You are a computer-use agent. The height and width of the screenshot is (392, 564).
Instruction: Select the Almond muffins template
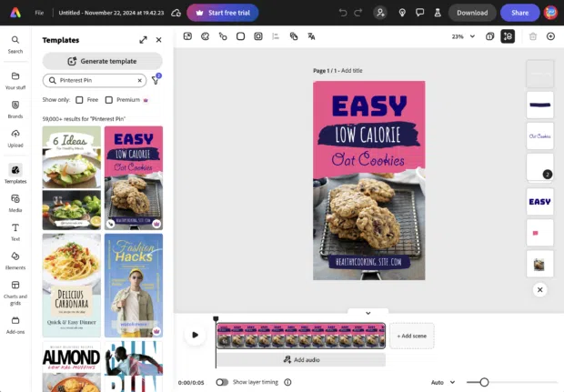[x=72, y=367]
